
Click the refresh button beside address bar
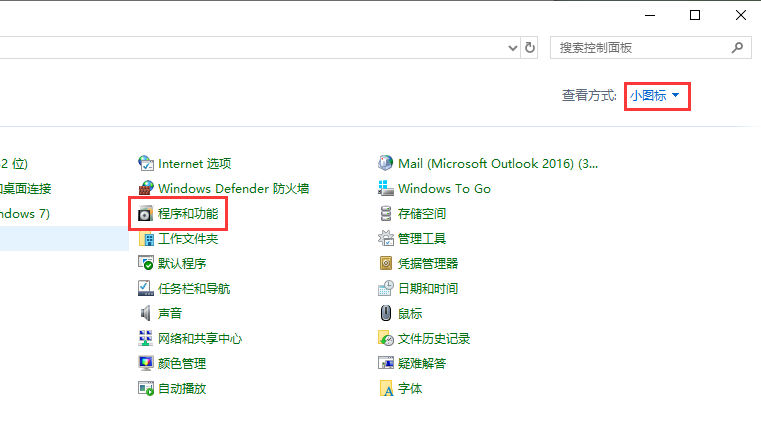coord(530,47)
